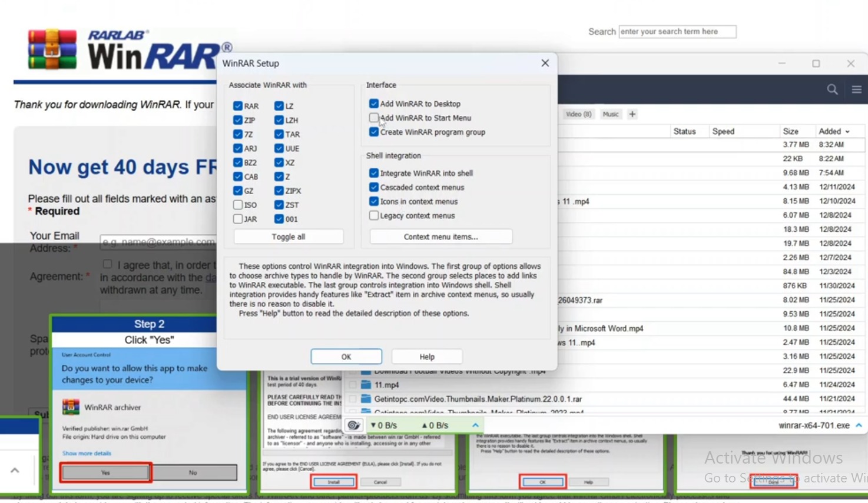
Task: Enable ISO file association
Action: click(x=238, y=205)
